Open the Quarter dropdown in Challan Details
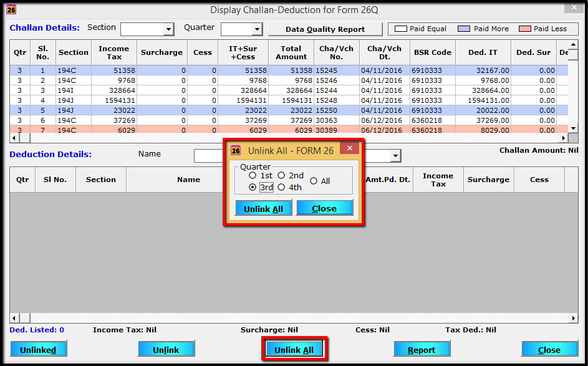 [x=257, y=29]
